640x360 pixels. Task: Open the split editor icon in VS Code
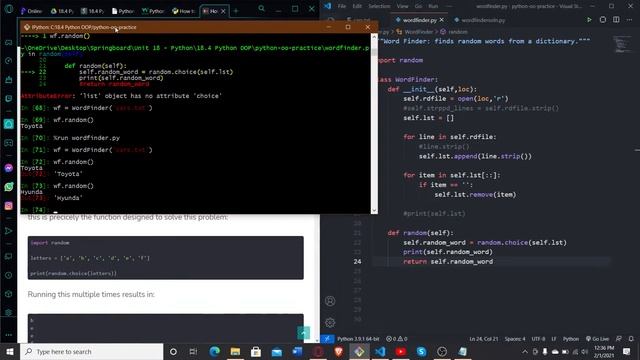[x=616, y=20]
